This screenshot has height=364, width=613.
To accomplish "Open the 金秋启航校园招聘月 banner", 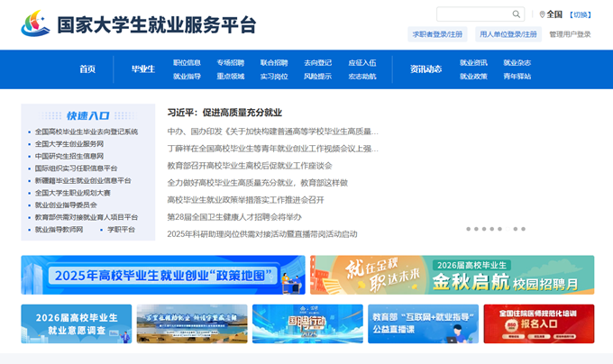I will click(x=452, y=275).
